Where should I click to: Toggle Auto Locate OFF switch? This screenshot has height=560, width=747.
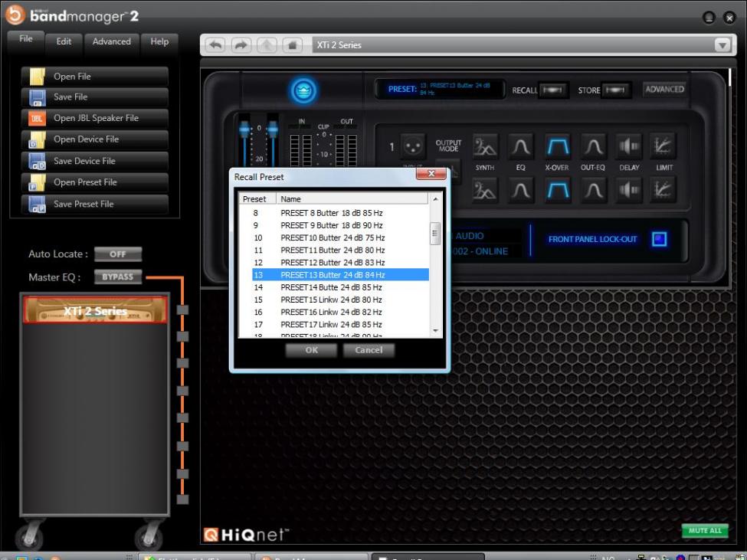[117, 254]
